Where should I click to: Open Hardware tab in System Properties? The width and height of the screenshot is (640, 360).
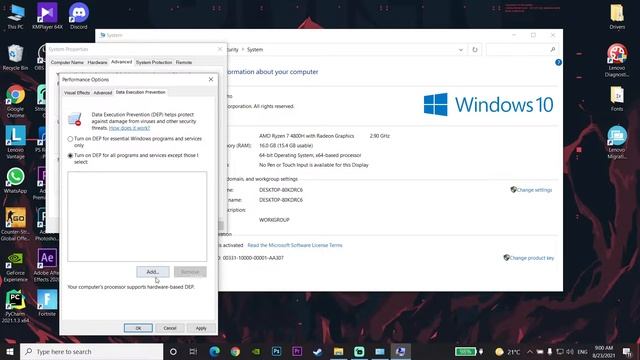(x=97, y=62)
